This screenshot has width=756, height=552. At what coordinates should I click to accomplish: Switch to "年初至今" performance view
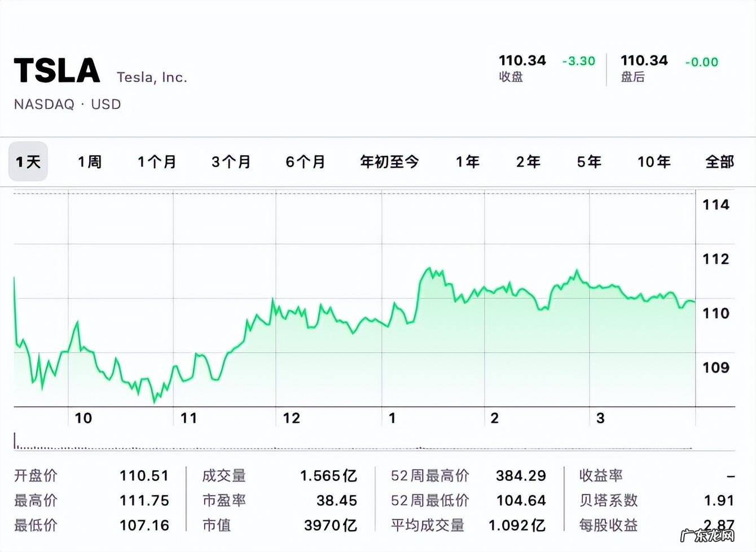(389, 161)
